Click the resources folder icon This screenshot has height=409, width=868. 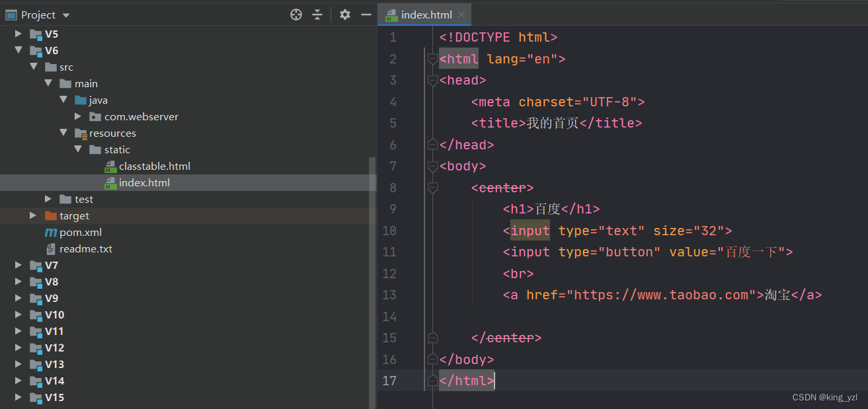(x=81, y=133)
